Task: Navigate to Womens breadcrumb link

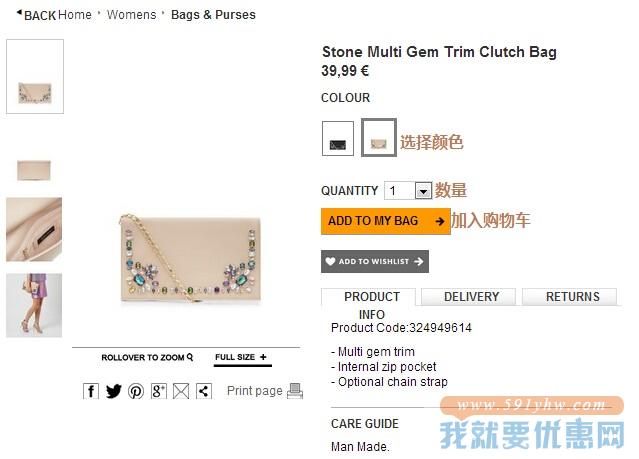Action: click(x=131, y=15)
